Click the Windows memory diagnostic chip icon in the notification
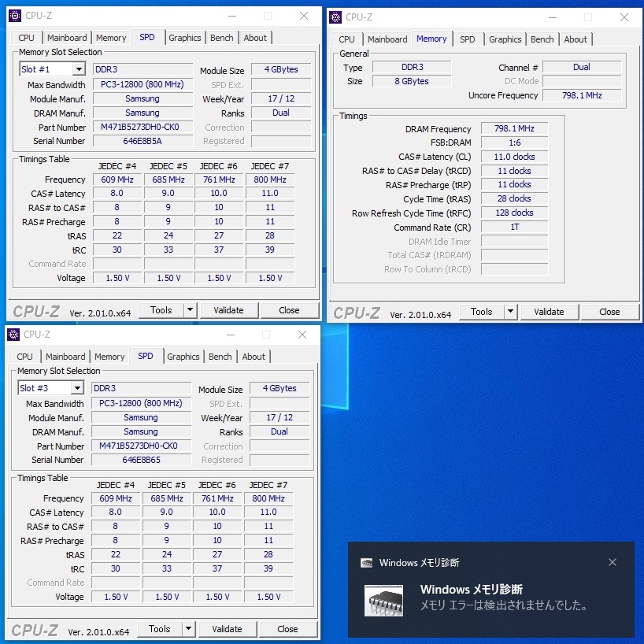This screenshot has height=644, width=644. (x=383, y=600)
